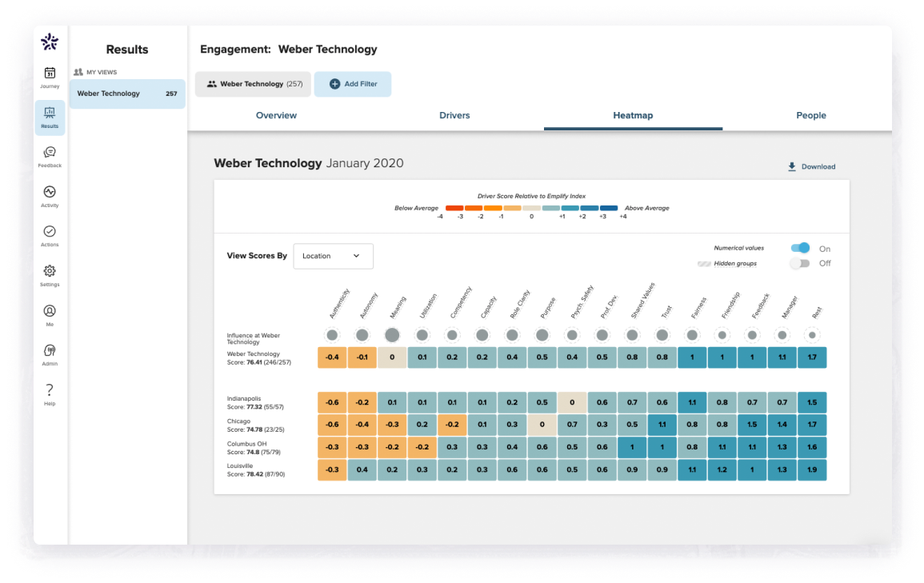This screenshot has width=924, height=583.
Task: Click Chicago Feedback cell 1.5
Action: (752, 425)
